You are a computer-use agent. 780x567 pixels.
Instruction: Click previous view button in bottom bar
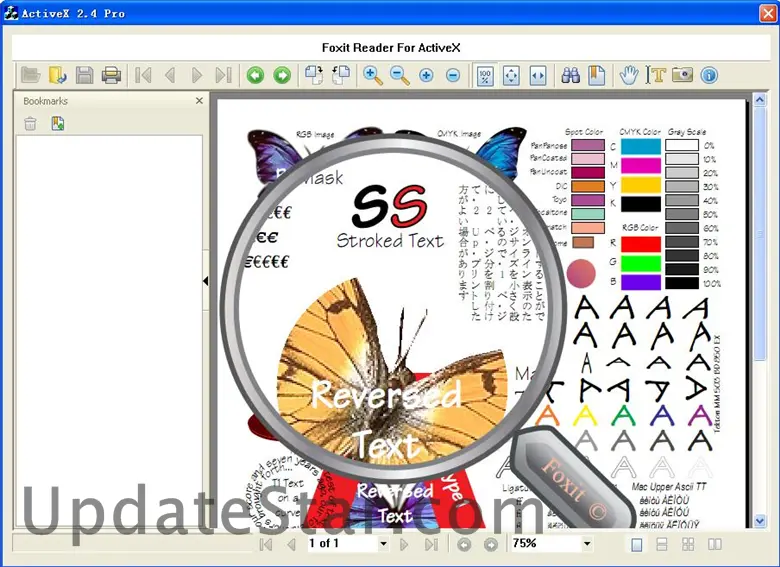tap(464, 545)
